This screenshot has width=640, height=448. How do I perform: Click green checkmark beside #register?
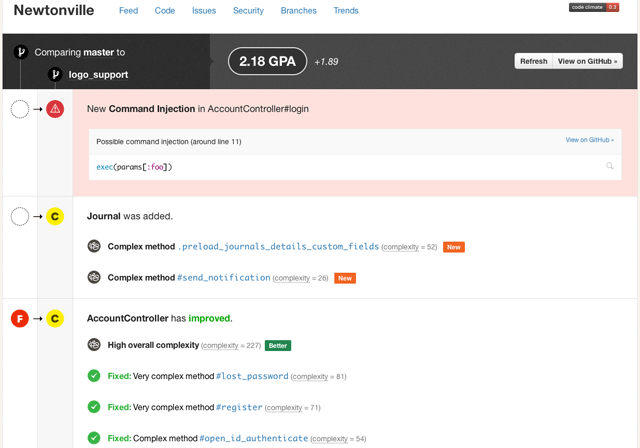click(94, 406)
